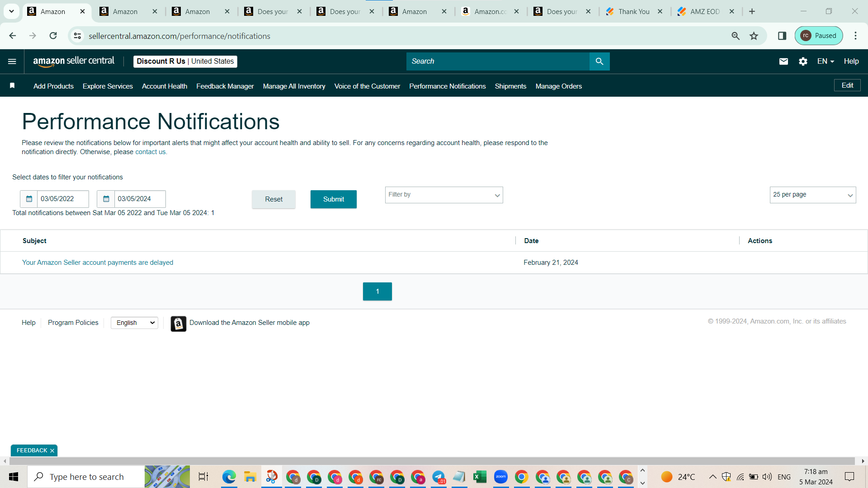Open the Program Policies footer link

[x=73, y=323]
